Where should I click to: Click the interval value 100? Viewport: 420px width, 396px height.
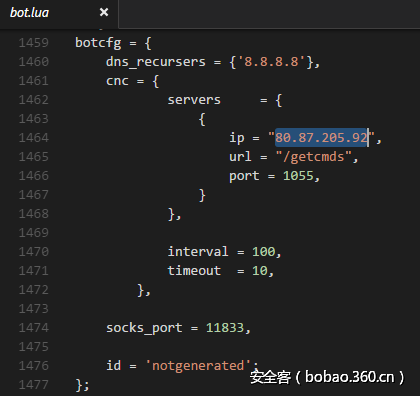(263, 252)
